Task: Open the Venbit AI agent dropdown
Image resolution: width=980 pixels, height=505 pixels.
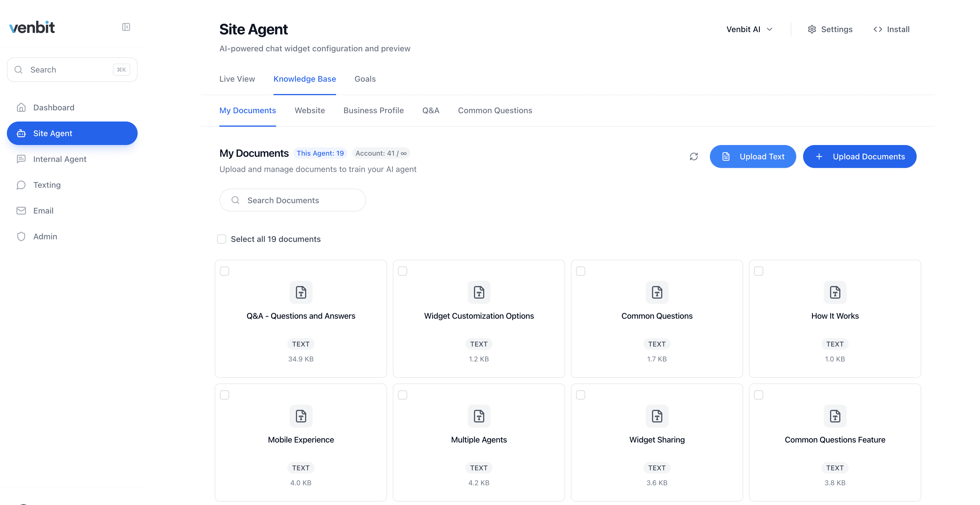Action: click(x=749, y=29)
